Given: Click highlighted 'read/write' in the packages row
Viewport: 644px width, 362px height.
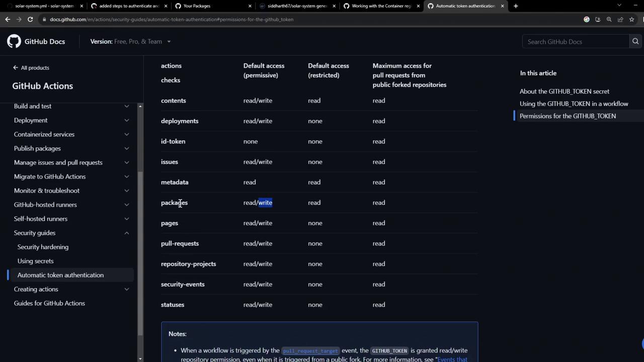Looking at the screenshot, I should [x=258, y=203].
